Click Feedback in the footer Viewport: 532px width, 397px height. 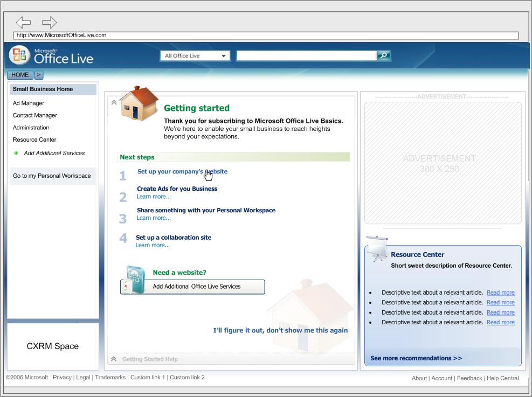click(x=469, y=378)
